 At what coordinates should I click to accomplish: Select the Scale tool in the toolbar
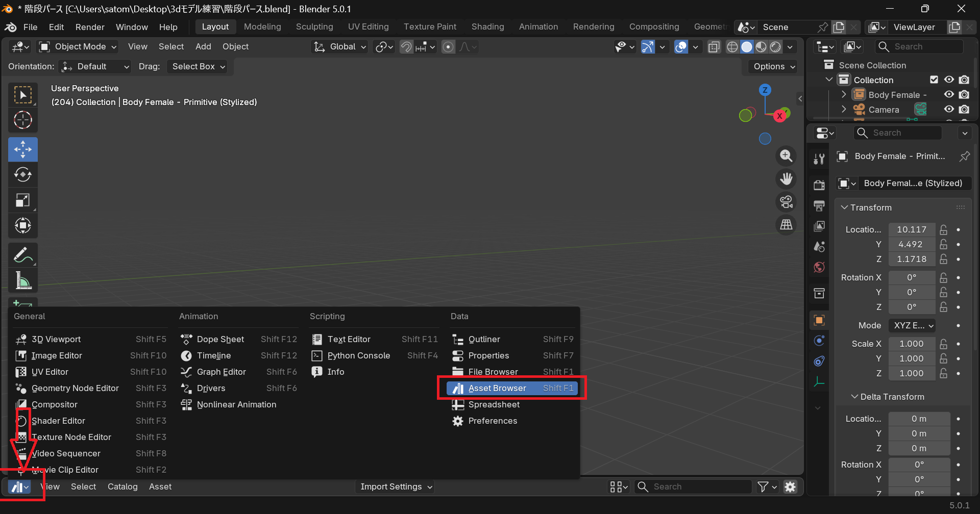(x=23, y=200)
